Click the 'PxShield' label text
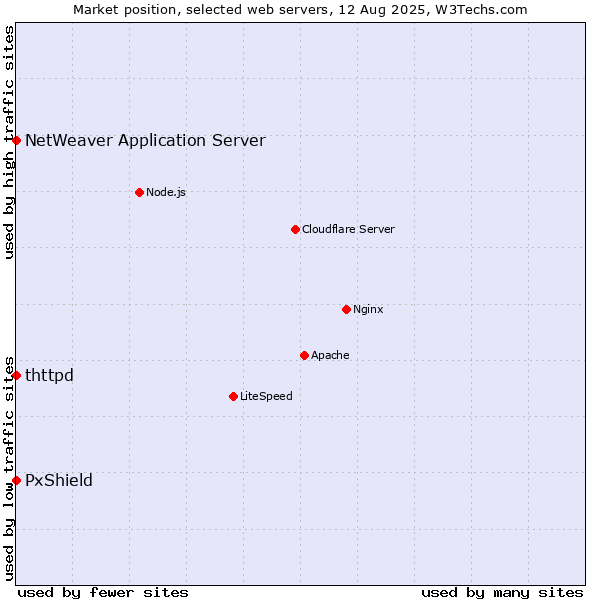 (x=59, y=481)
